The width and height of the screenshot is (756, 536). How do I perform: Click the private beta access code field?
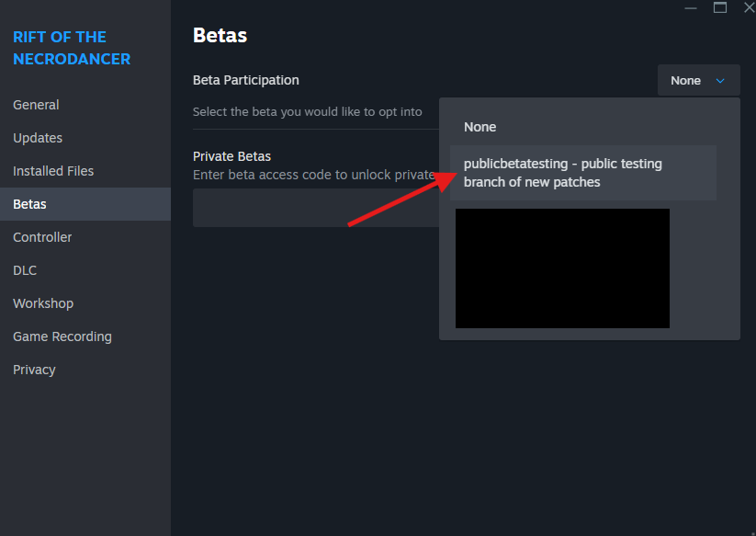click(316, 208)
